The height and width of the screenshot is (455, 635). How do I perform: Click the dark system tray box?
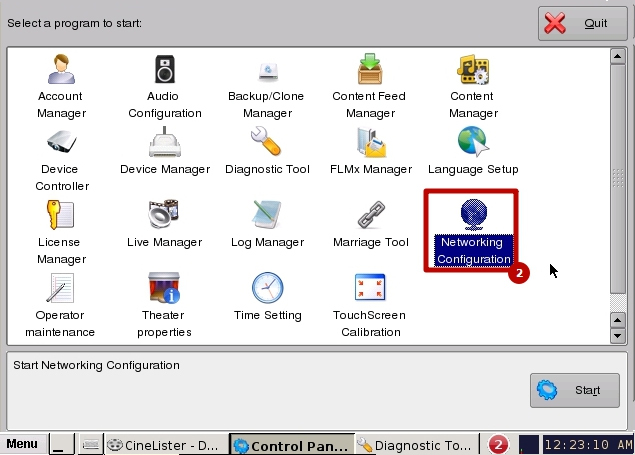528,445
